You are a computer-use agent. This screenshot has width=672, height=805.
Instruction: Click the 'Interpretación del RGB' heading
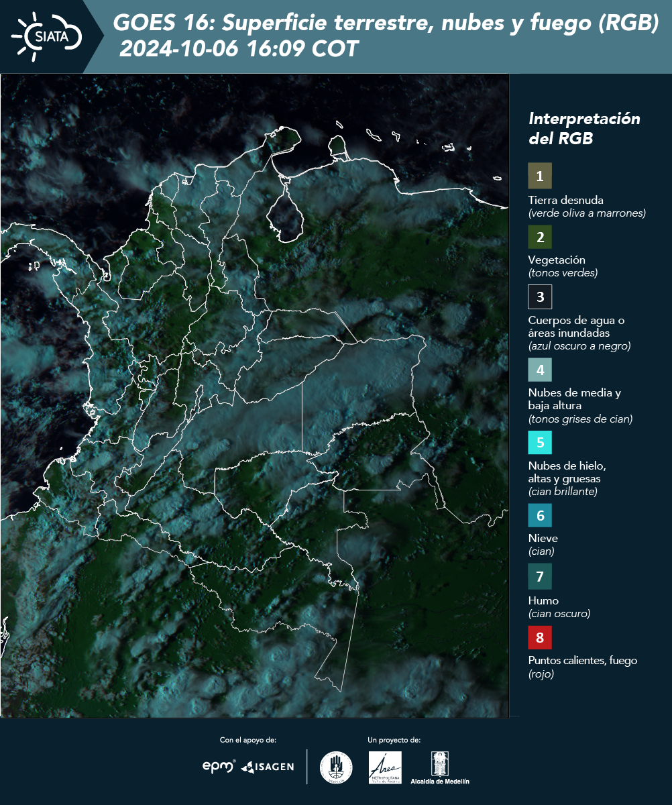(584, 129)
